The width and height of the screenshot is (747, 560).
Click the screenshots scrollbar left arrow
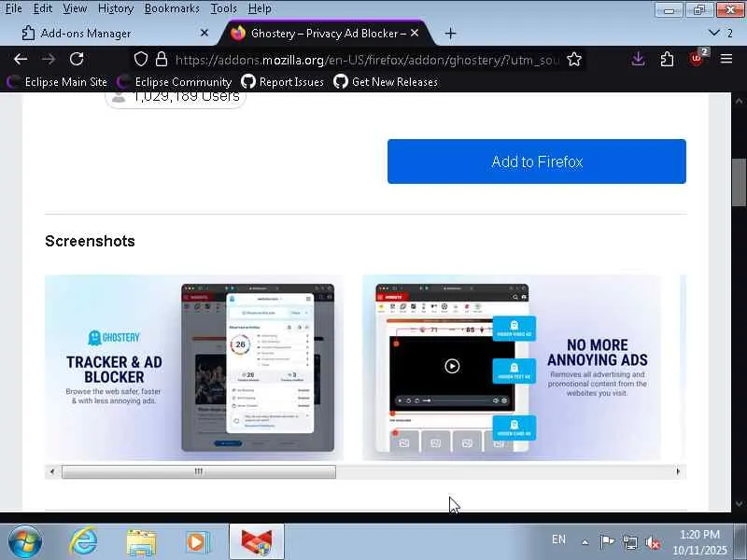(x=52, y=472)
